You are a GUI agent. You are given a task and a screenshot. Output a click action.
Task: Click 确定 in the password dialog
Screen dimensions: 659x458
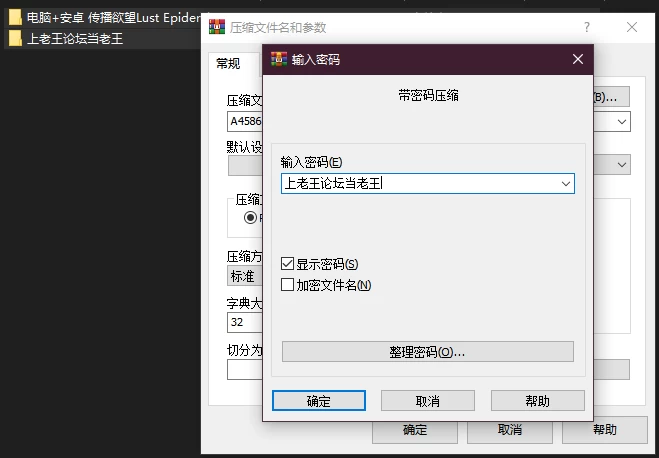click(319, 401)
